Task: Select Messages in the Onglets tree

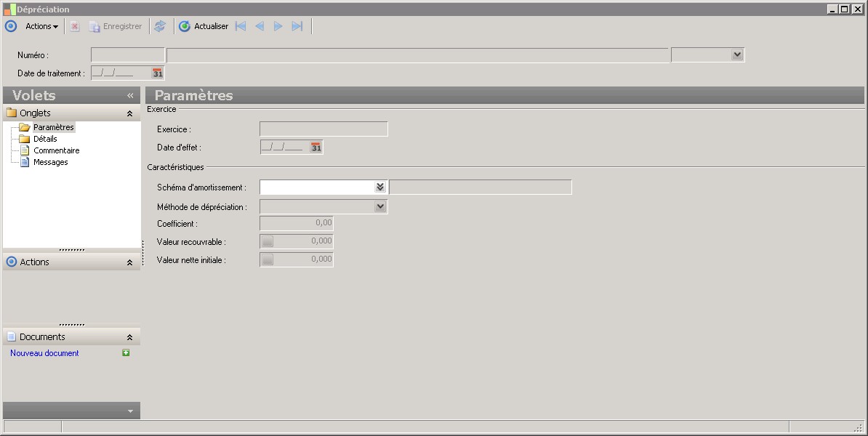Action: point(50,162)
